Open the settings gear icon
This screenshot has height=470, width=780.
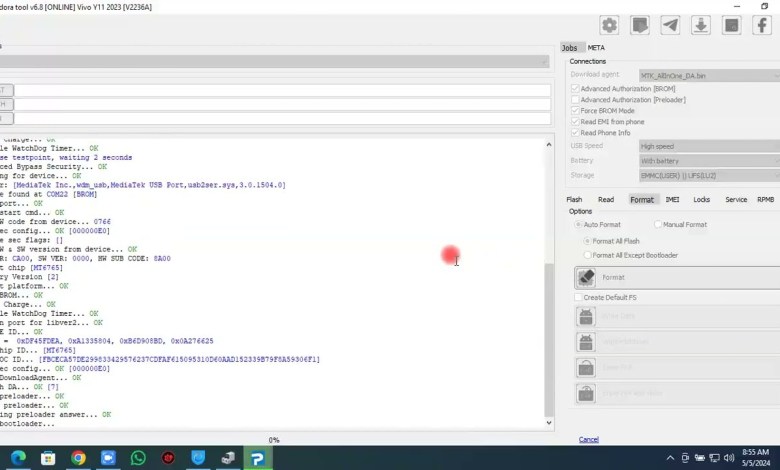[609, 25]
